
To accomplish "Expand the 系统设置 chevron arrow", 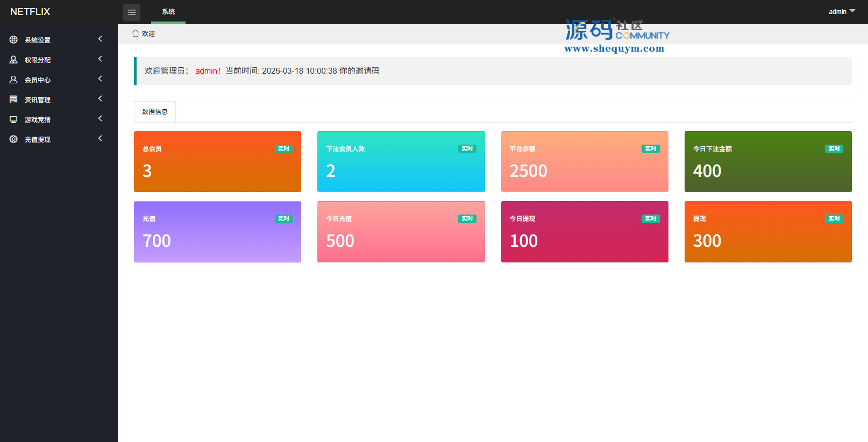I will coord(100,39).
